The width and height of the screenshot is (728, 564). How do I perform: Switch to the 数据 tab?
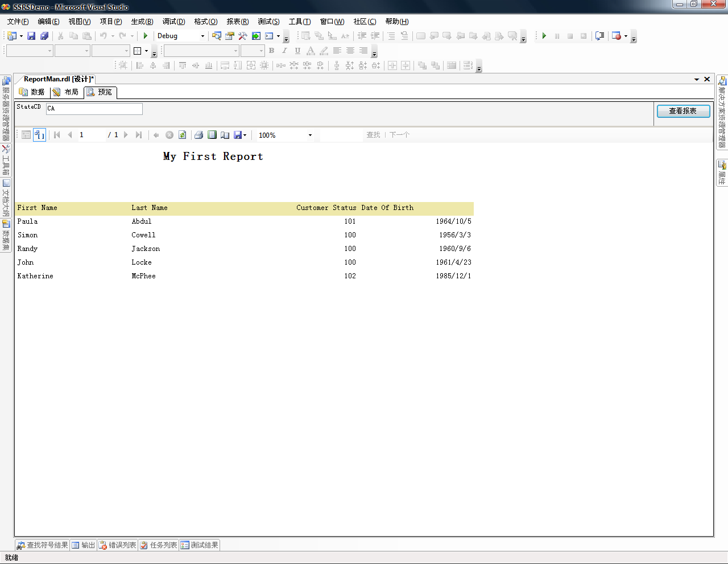tap(32, 92)
